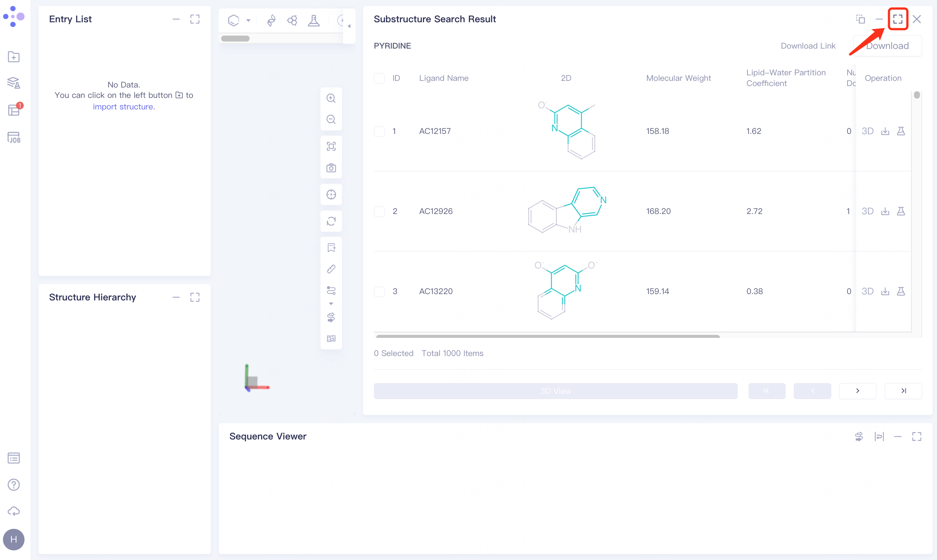Open dropdown arrow beside the hexagon tool
Viewport: 937px width, 560px height.
pos(248,20)
